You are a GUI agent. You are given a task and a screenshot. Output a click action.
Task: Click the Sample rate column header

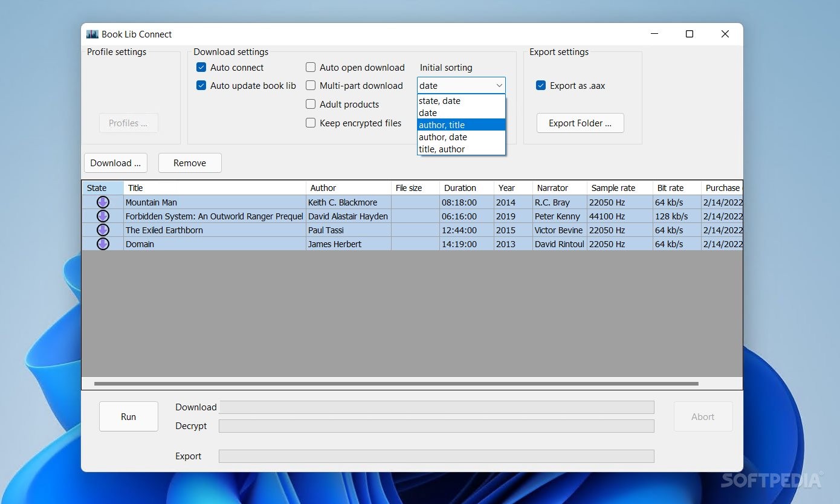[x=620, y=188]
